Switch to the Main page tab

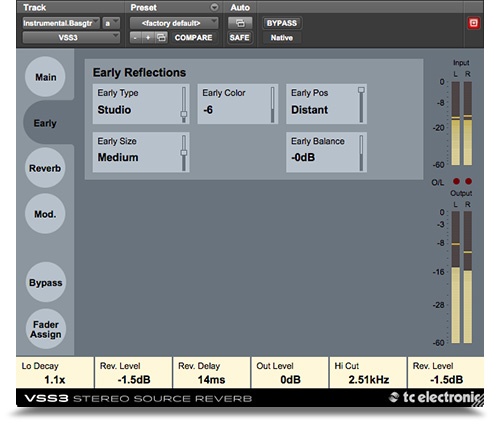tap(45, 77)
